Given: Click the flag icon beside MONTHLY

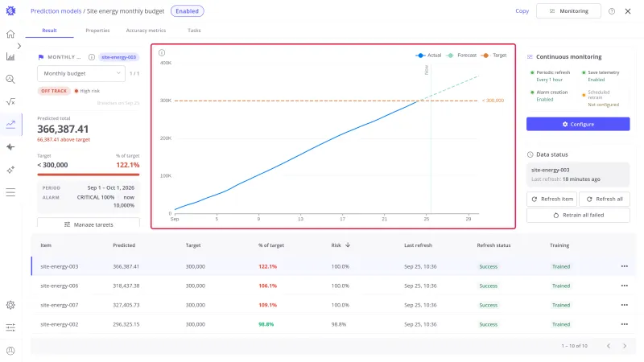Looking at the screenshot, I should click(x=41, y=57).
